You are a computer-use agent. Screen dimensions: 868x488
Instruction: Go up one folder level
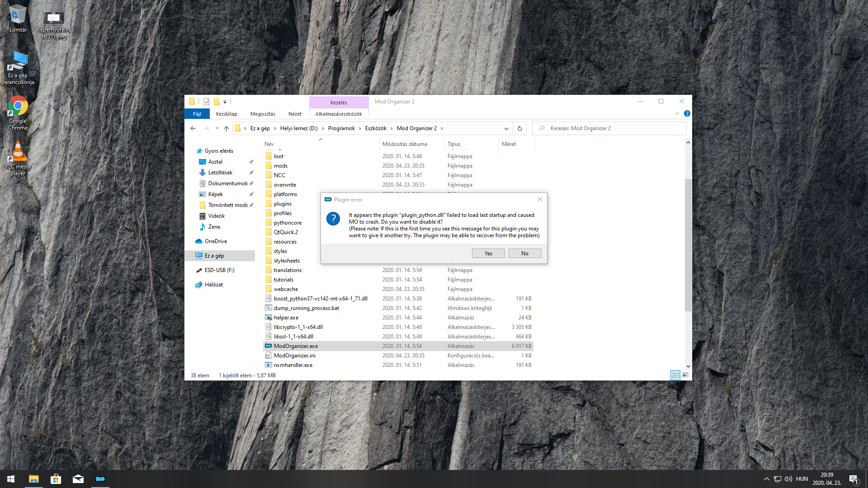click(226, 128)
